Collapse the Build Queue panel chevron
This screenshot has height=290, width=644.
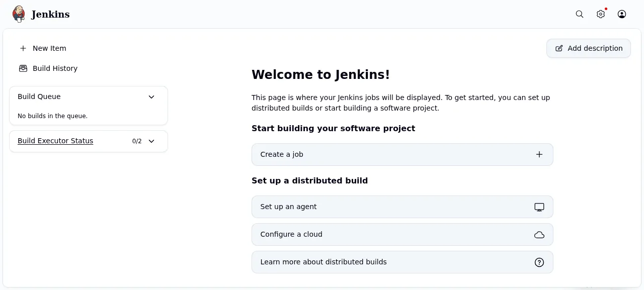[x=151, y=96]
